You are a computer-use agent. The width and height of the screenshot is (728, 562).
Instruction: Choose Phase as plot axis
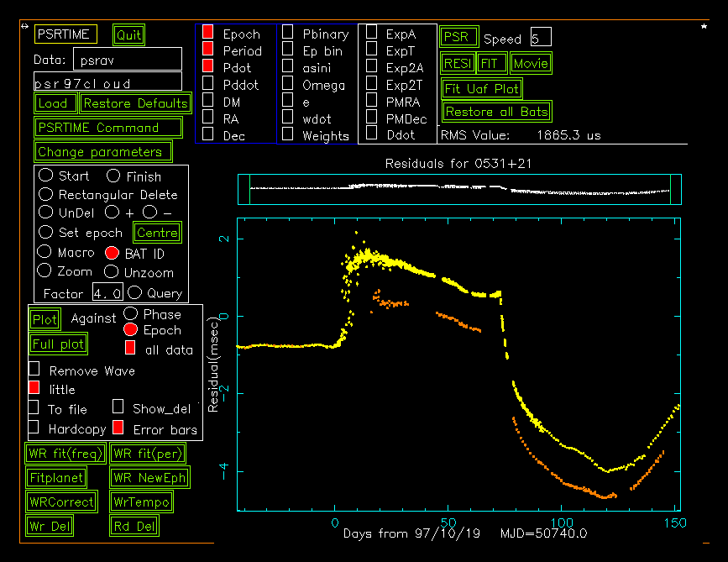pos(130,313)
